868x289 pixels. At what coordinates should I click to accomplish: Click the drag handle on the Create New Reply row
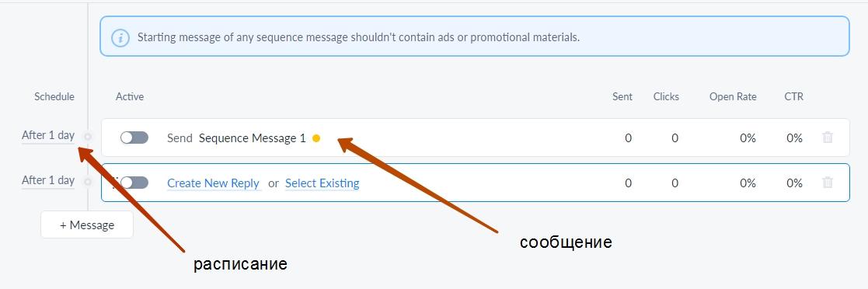tap(114, 182)
